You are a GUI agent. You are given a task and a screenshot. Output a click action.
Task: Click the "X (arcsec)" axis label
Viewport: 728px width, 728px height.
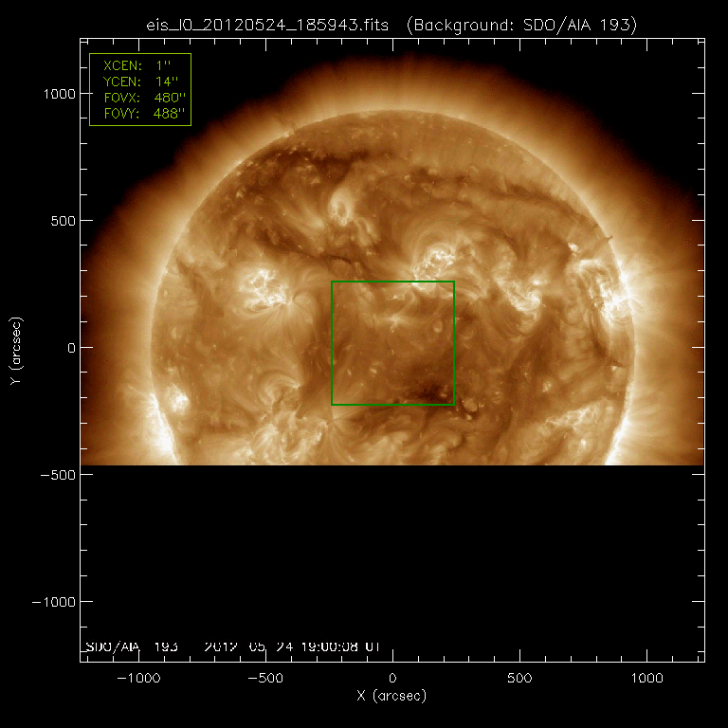[391, 697]
